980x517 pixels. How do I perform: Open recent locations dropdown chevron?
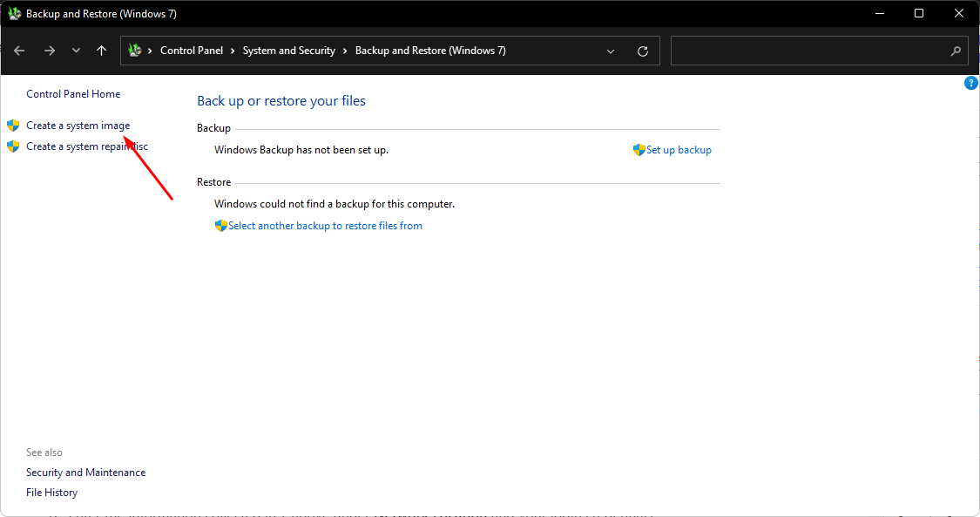click(76, 51)
